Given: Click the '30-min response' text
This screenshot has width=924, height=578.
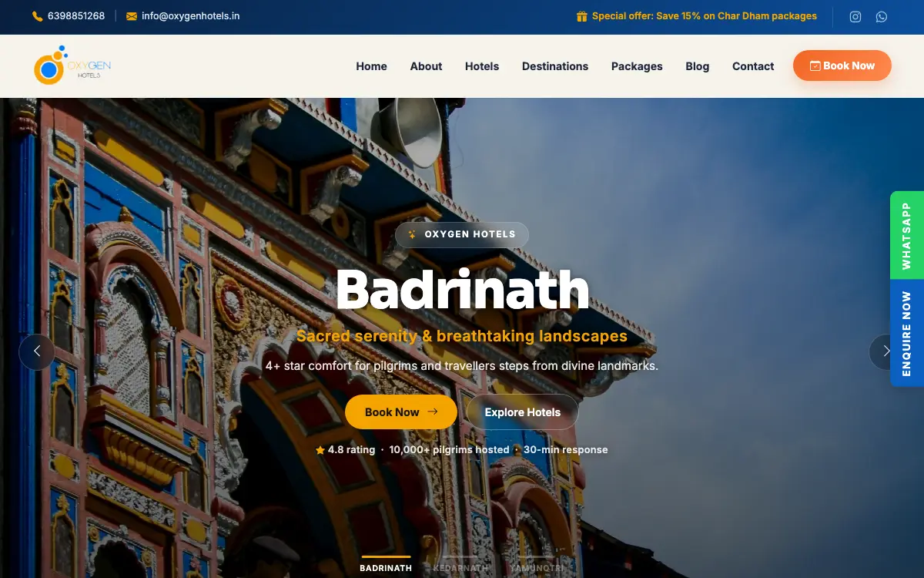Looking at the screenshot, I should (x=566, y=450).
